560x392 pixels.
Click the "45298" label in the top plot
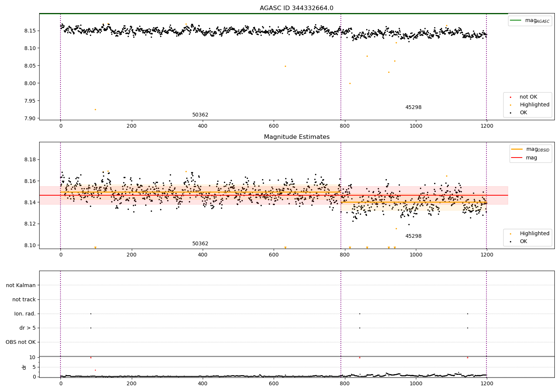413,108
